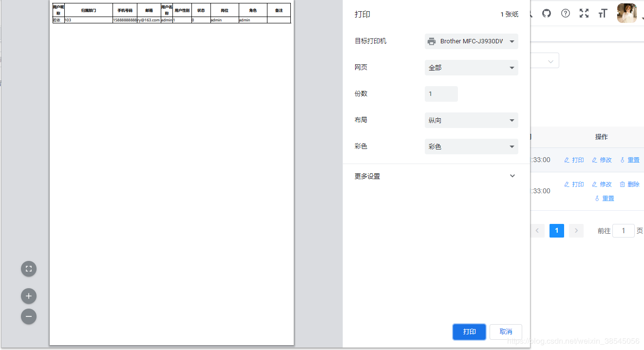Expand the 更多设置 section

coord(512,176)
